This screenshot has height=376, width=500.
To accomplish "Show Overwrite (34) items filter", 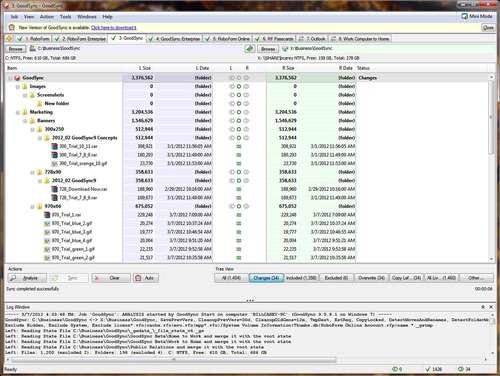I will [371, 278].
